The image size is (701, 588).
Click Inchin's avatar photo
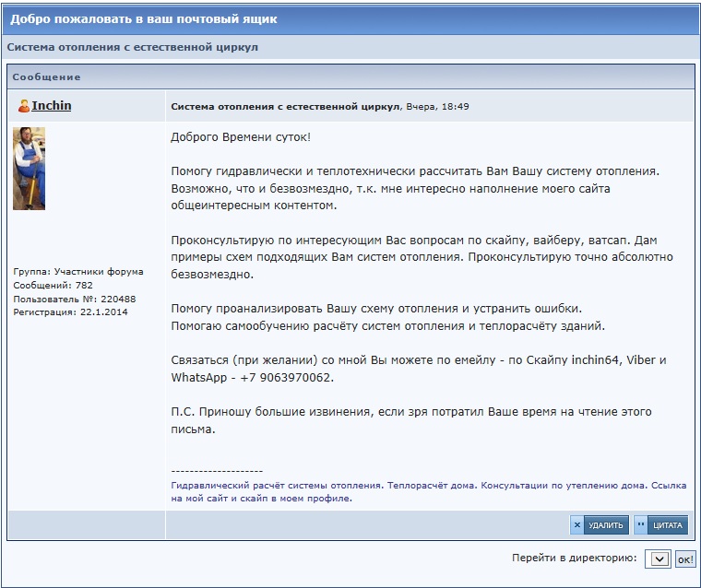[29, 169]
